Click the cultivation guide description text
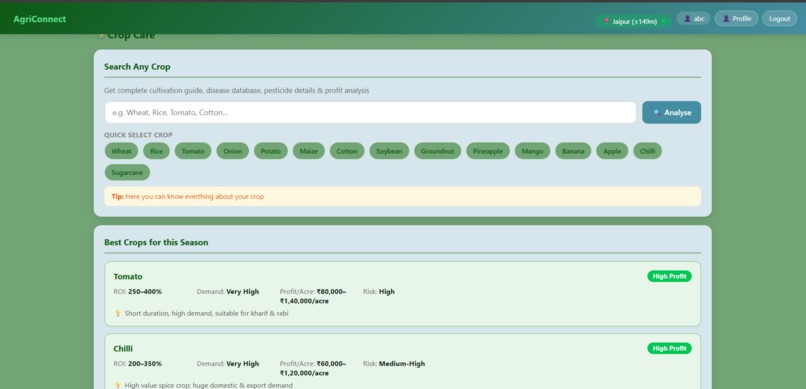The height and width of the screenshot is (389, 806). click(236, 90)
